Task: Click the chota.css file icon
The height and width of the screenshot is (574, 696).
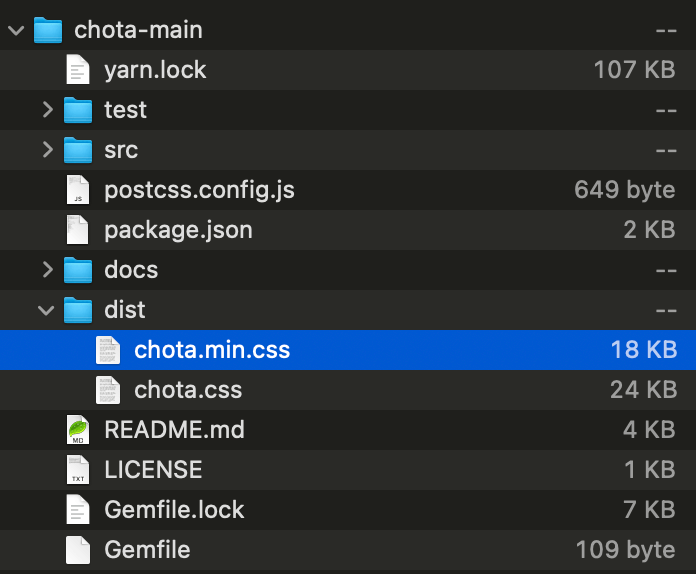Action: point(108,390)
